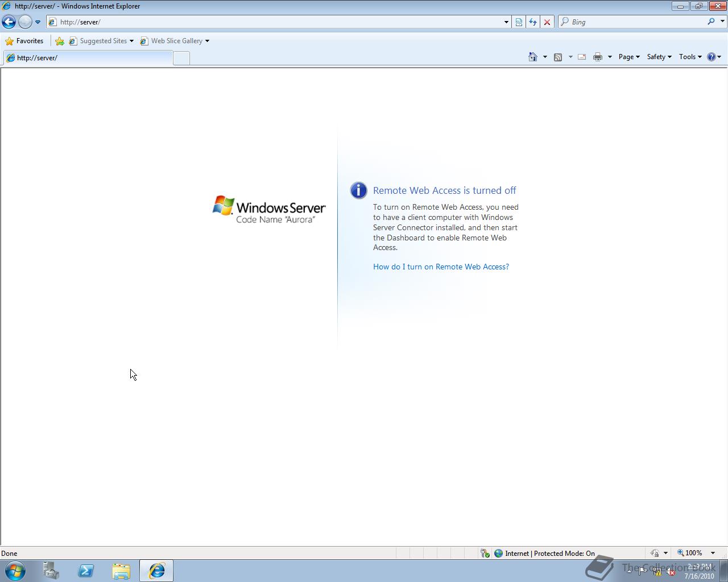Viewport: 728px width, 582px height.
Task: Restore down the browser window
Action: (x=698, y=6)
